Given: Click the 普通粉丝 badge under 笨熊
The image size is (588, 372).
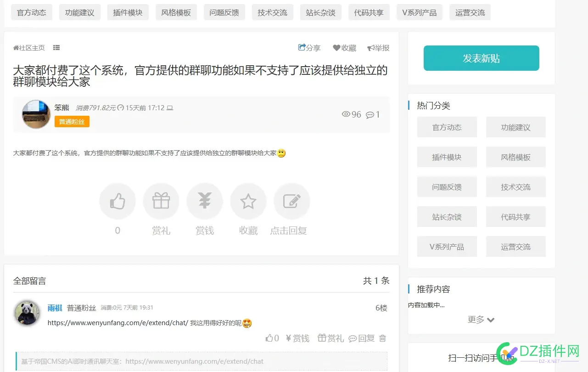Looking at the screenshot, I should [72, 122].
